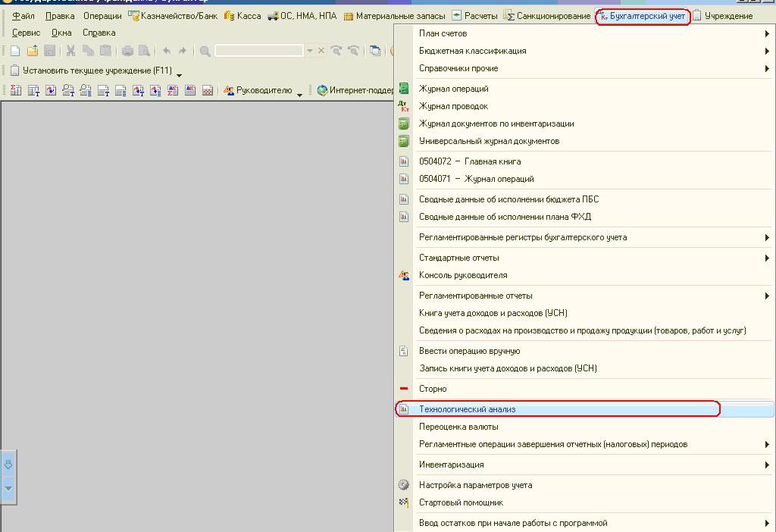Viewport: 776px width, 532px height.
Task: Expand Регламентированные регистры бухгалтерского учета submenu arrow
Action: click(767, 237)
